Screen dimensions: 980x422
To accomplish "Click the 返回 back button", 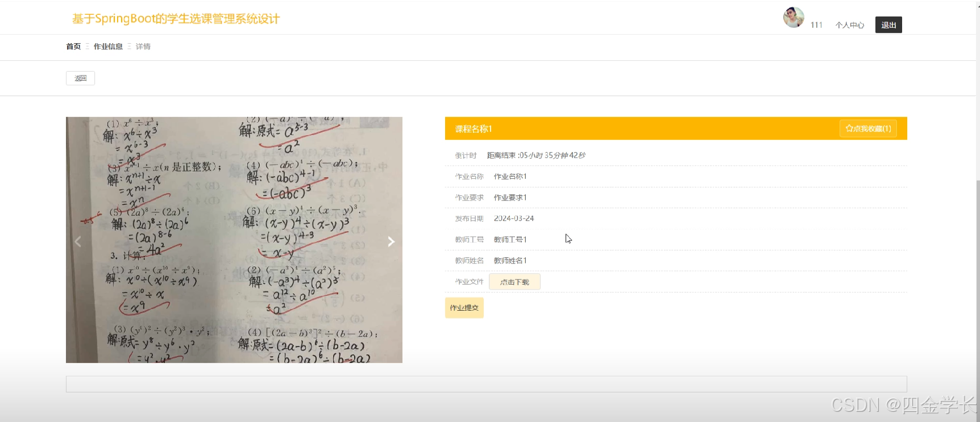I will 80,78.
